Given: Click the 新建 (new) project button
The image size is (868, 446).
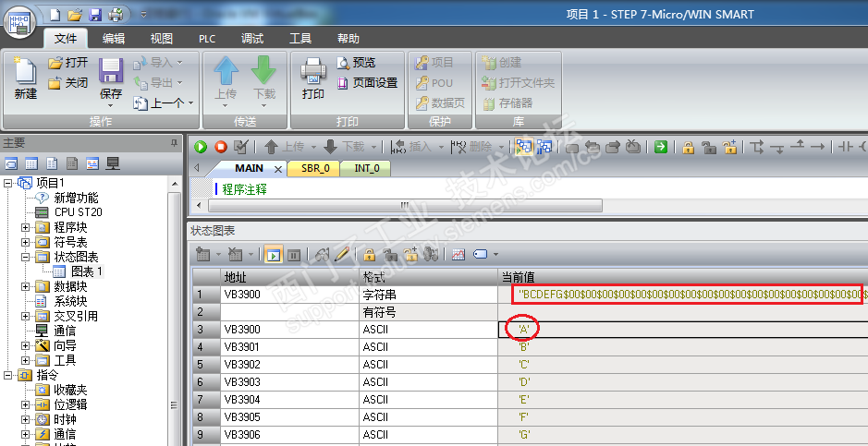Looking at the screenshot, I should [x=26, y=79].
